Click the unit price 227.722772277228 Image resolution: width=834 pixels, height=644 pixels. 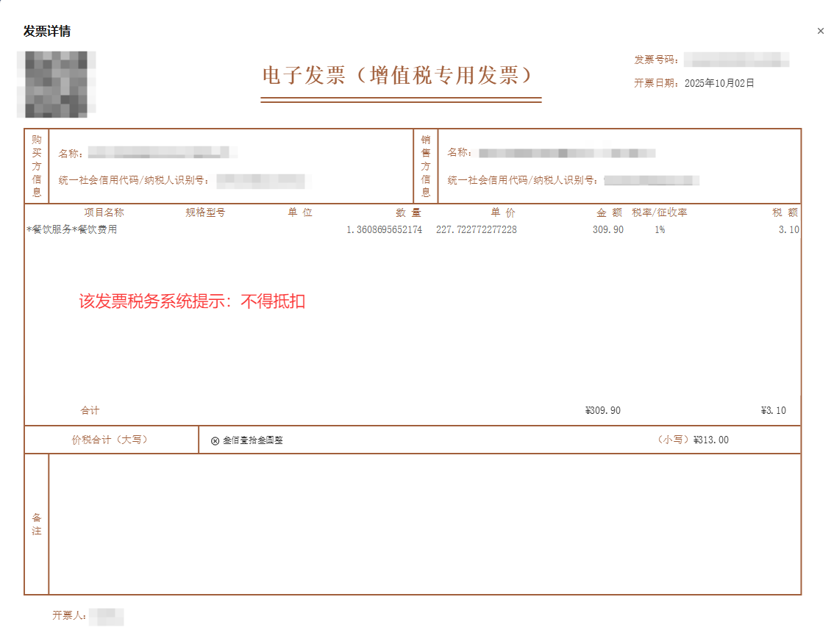click(476, 229)
